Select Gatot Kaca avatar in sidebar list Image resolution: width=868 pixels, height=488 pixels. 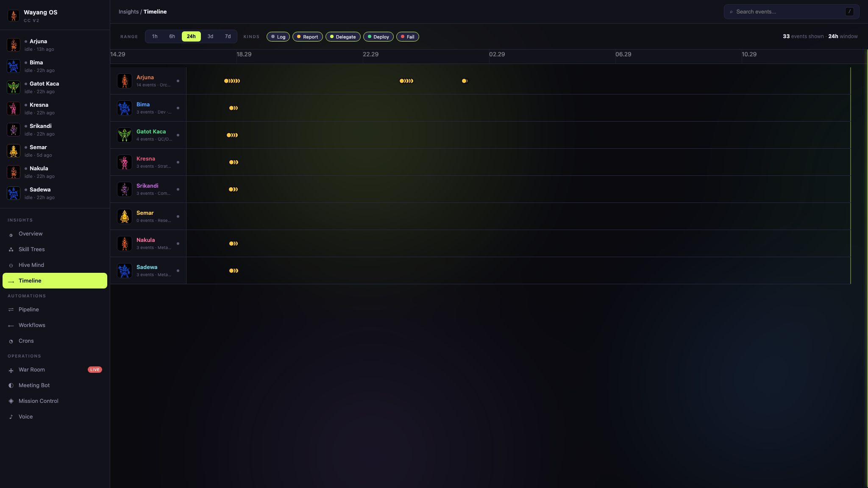[14, 87]
